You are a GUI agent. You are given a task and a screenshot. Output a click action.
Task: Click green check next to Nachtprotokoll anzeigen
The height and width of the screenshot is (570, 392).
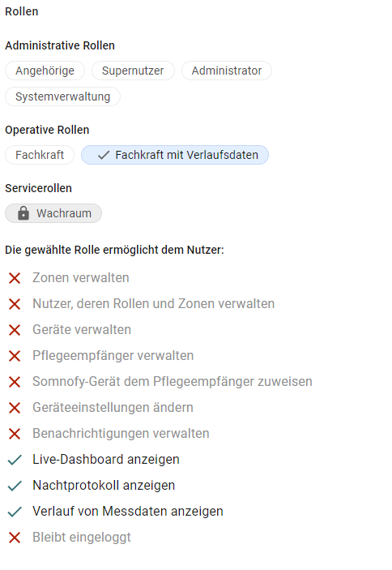tap(15, 486)
